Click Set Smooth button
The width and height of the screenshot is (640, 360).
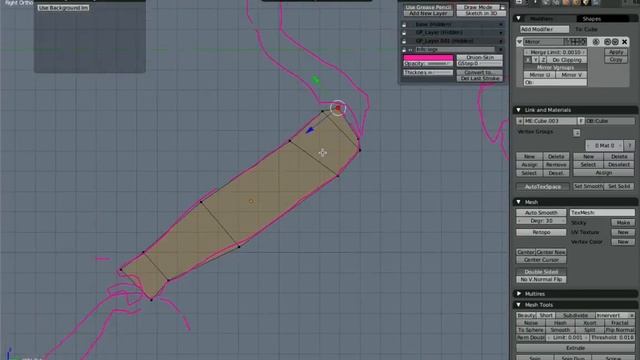pos(588,187)
